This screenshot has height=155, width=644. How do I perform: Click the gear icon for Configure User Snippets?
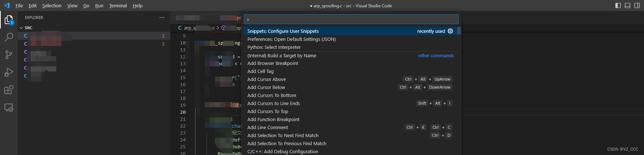pyautogui.click(x=450, y=31)
